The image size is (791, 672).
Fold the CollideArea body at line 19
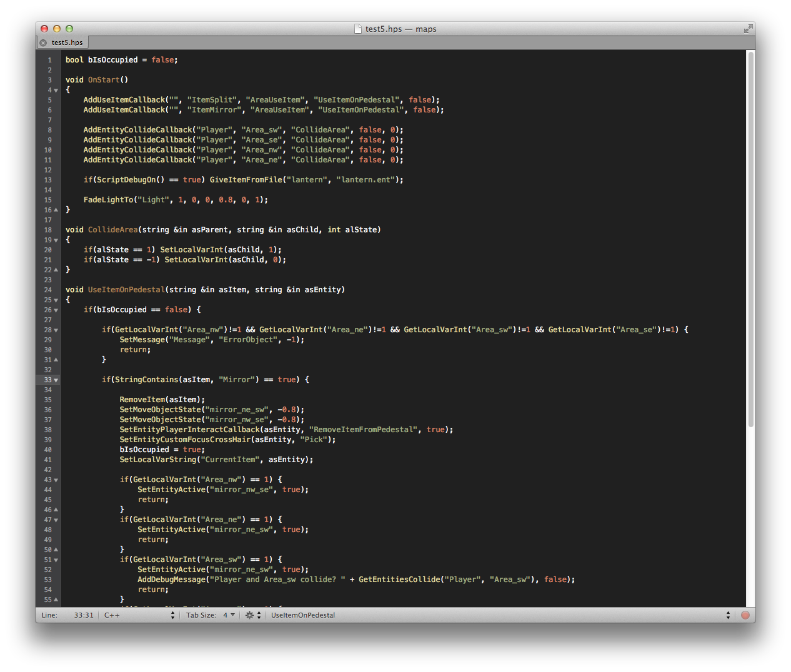56,240
